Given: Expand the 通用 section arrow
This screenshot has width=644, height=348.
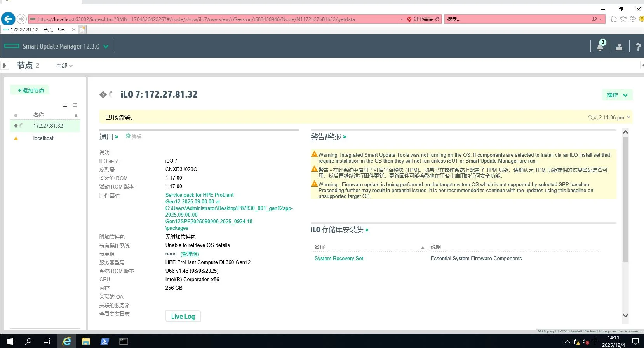Looking at the screenshot, I should pyautogui.click(x=117, y=137).
